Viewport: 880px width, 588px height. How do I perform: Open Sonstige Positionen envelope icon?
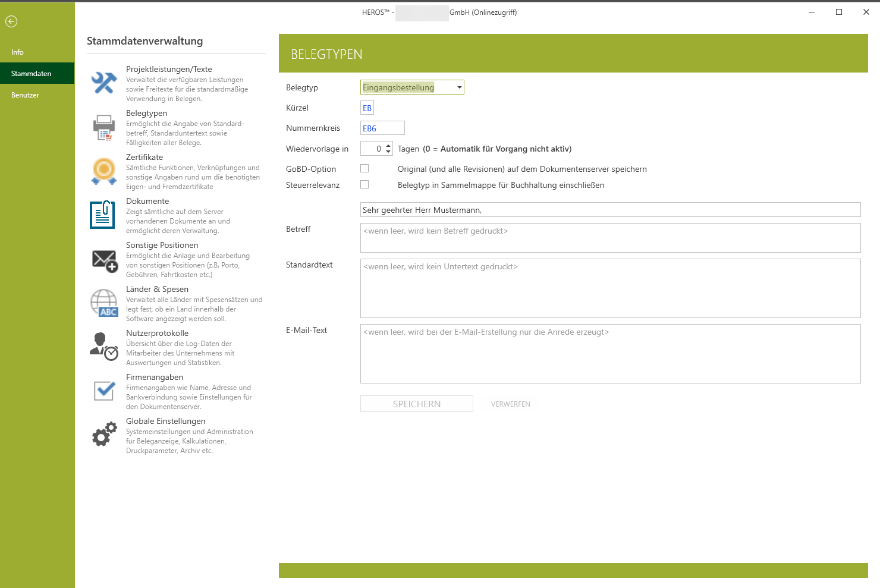pos(105,260)
